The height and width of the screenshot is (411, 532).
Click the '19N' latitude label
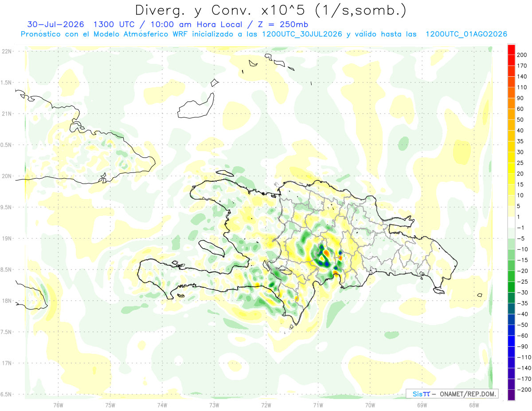click(7, 238)
